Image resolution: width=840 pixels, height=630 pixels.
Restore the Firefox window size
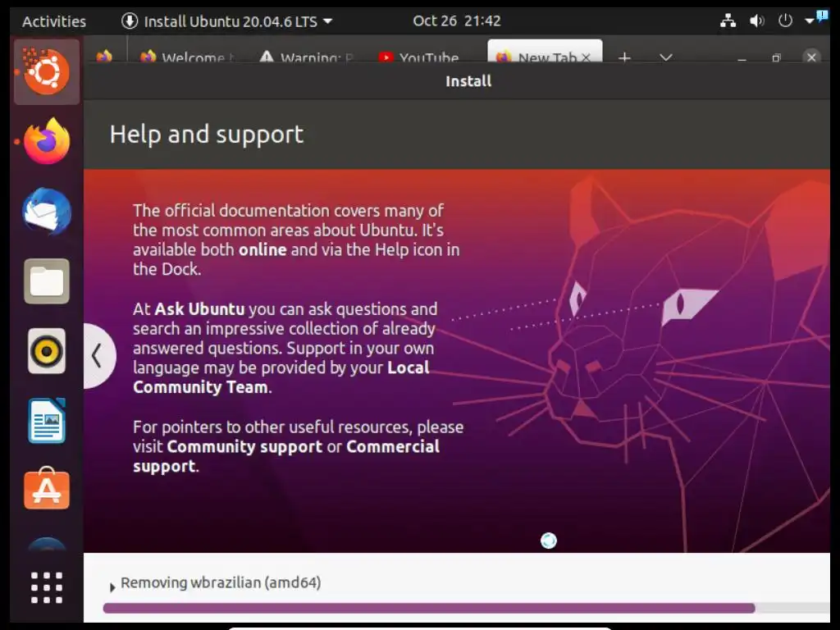776,57
